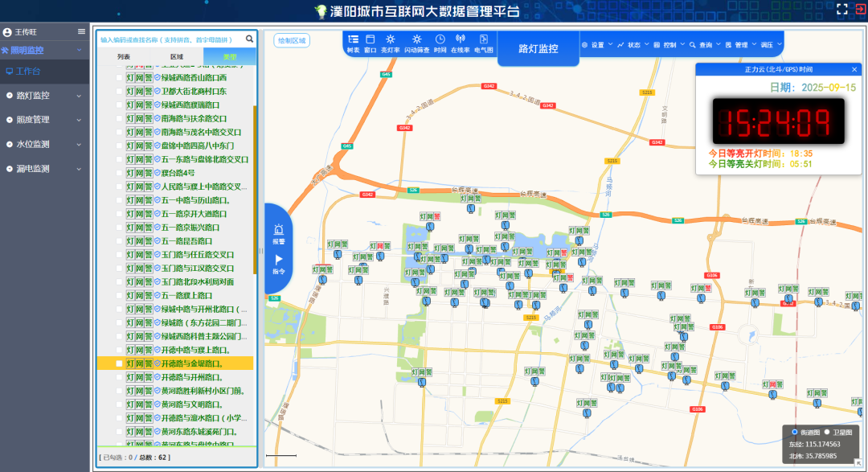The height and width of the screenshot is (472, 868).
Task: Tick the checkbox beside 濮台路4号
Action: (x=120, y=173)
